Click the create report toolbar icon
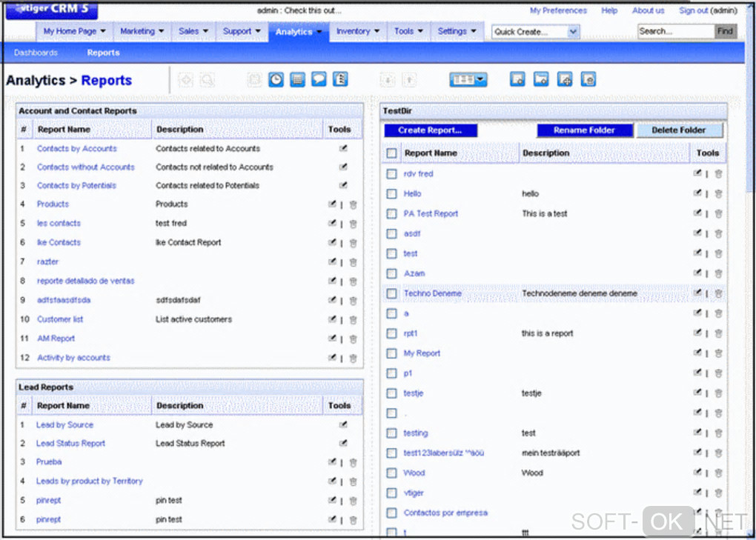The height and width of the screenshot is (540, 756). point(517,79)
